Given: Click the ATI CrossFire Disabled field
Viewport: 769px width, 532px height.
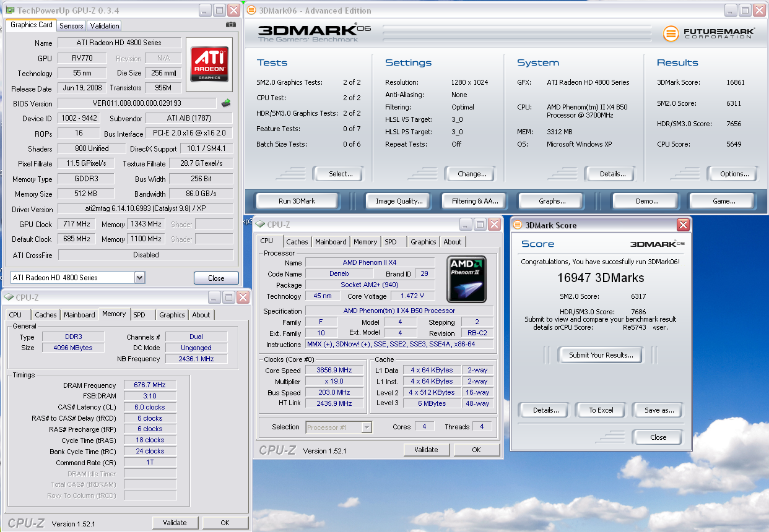Looking at the screenshot, I should point(146,255).
